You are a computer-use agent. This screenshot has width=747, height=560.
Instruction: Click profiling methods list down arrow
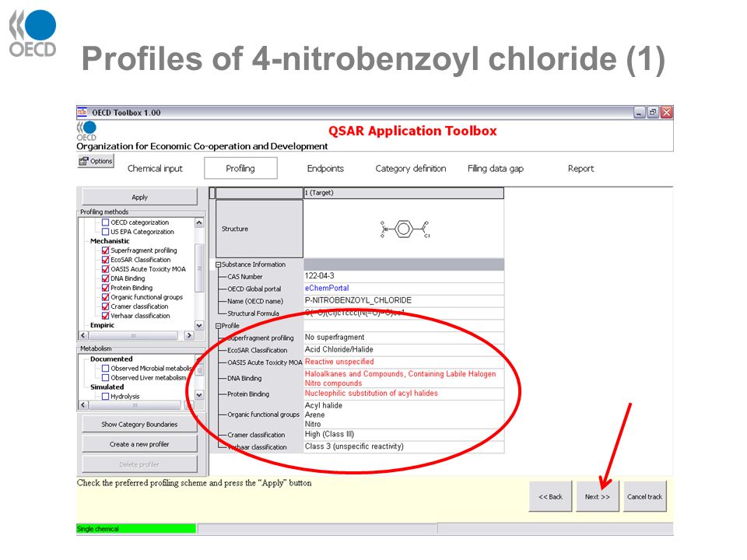200,325
